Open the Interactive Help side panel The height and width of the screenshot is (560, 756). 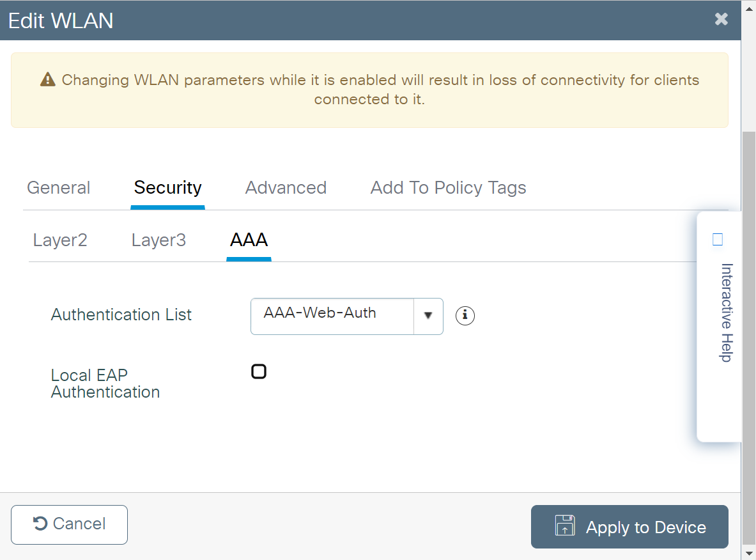(726, 313)
